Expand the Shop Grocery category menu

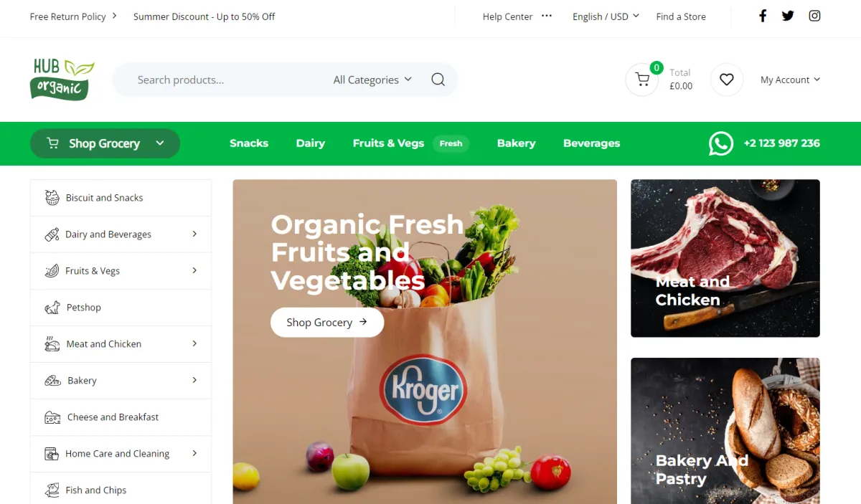pyautogui.click(x=105, y=143)
